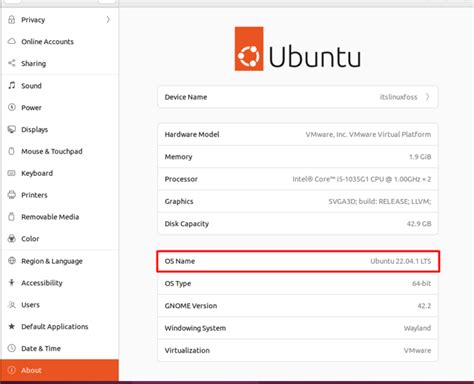Click the SVGA3D graphics value
474x384 pixels.
380,201
